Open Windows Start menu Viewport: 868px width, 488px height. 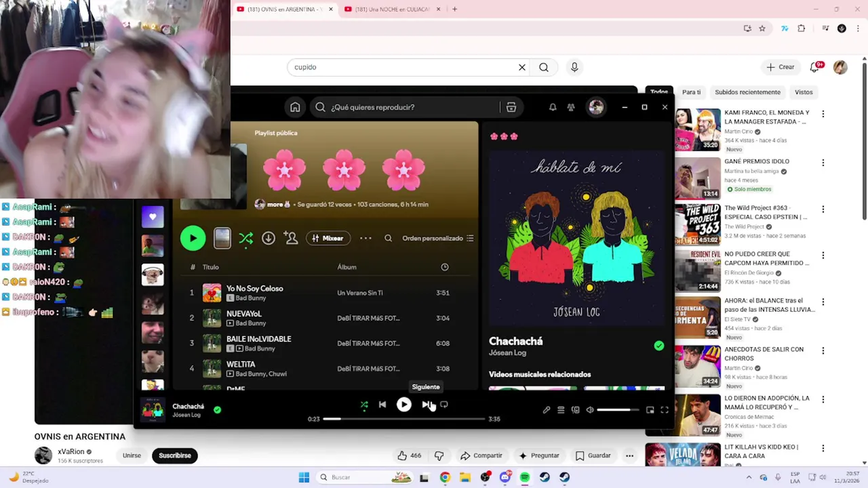(x=304, y=477)
